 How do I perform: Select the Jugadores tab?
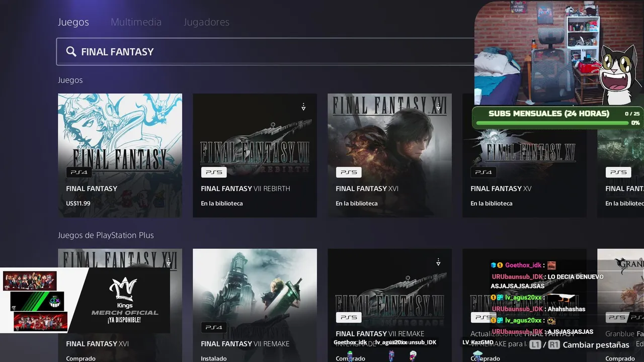coord(206,22)
